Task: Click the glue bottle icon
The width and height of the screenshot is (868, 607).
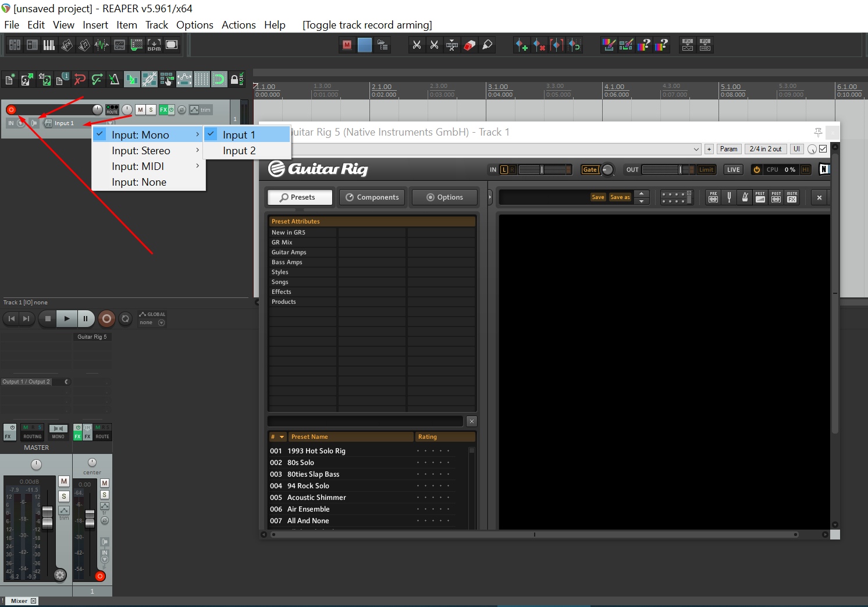Action: [x=488, y=45]
